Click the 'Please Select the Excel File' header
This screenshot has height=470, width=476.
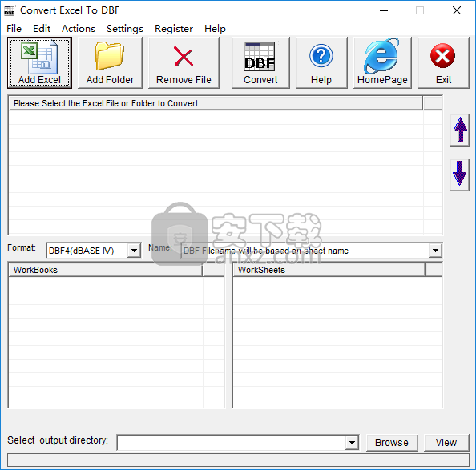pos(216,103)
